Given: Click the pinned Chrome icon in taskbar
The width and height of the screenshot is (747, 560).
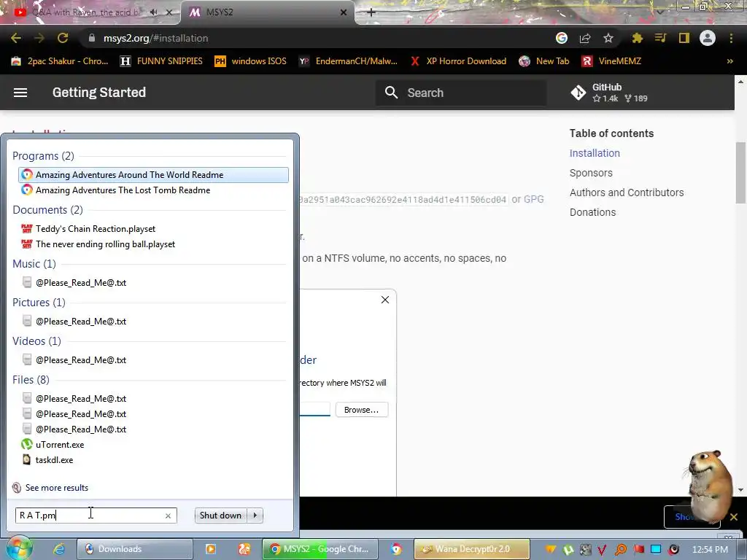Looking at the screenshot, I should tap(396, 549).
